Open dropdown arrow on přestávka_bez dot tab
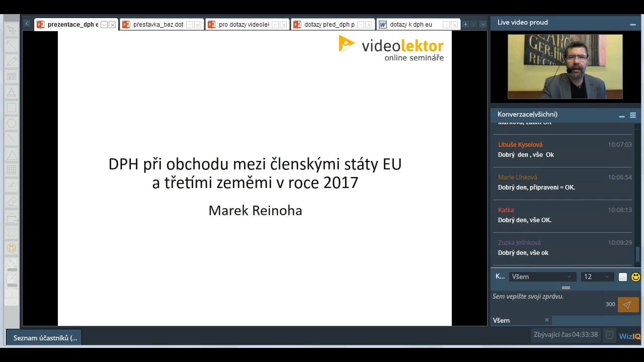644x362 pixels. click(190, 25)
